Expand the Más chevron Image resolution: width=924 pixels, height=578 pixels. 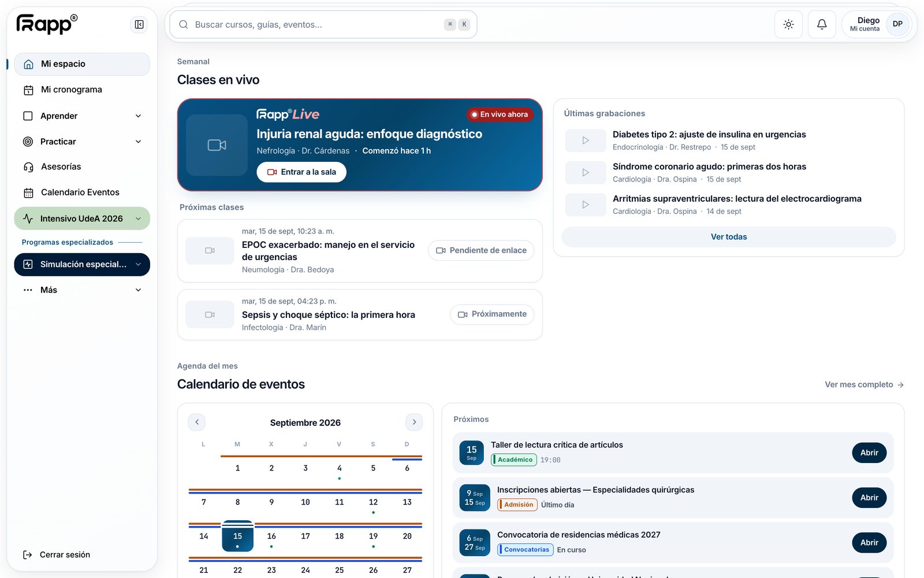coord(139,290)
